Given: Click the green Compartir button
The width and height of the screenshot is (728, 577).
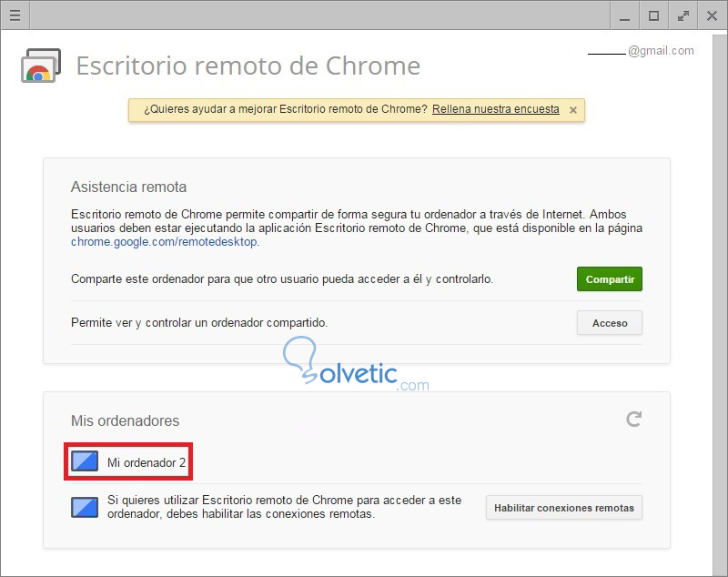Looking at the screenshot, I should [x=610, y=279].
